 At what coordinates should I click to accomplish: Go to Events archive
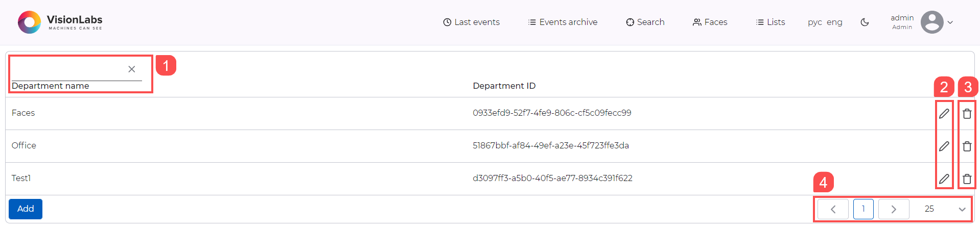[x=563, y=22]
